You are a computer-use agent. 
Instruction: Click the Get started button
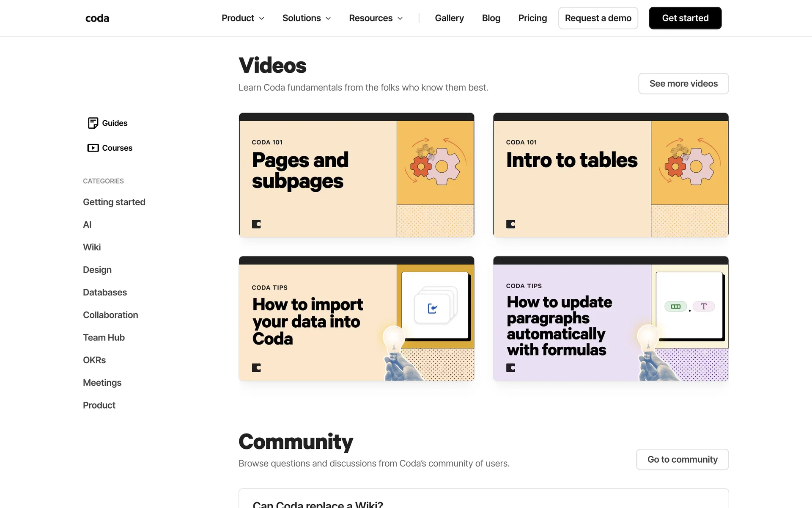tap(685, 18)
